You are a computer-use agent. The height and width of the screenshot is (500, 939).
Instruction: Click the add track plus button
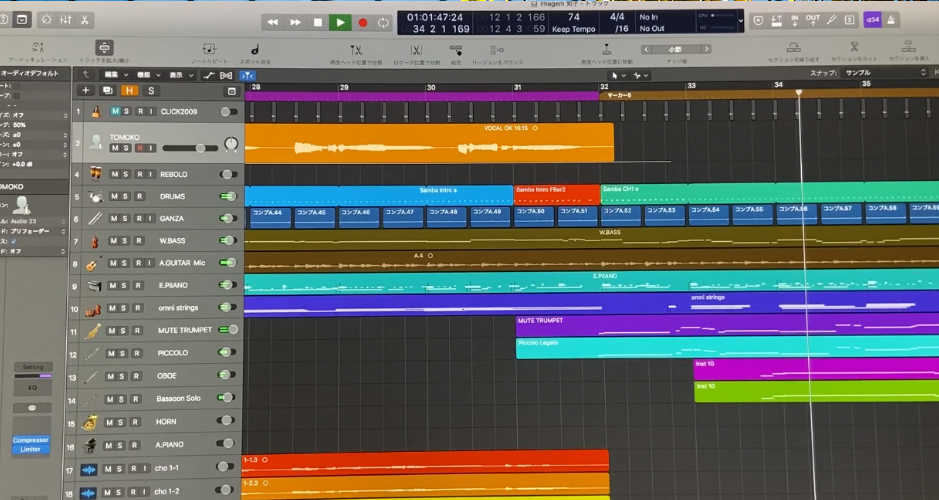[86, 91]
